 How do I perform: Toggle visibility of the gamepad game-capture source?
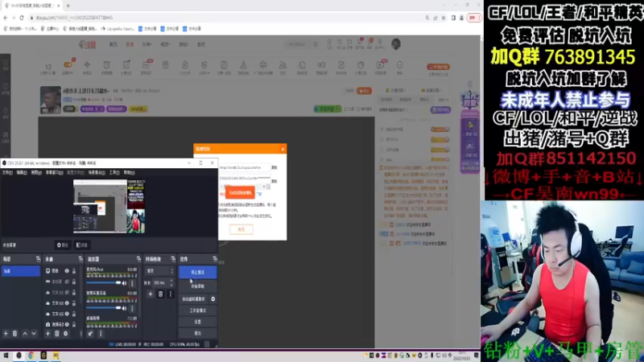(67, 282)
